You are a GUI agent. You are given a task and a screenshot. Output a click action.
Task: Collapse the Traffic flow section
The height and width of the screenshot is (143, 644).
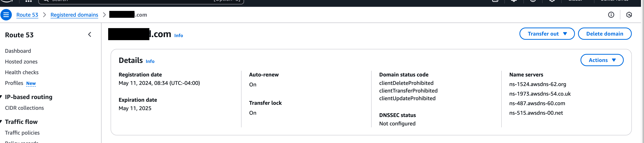(1, 122)
